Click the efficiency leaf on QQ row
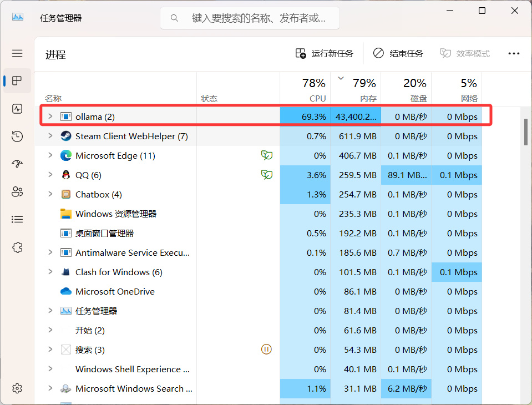This screenshot has width=532, height=405. click(x=267, y=175)
